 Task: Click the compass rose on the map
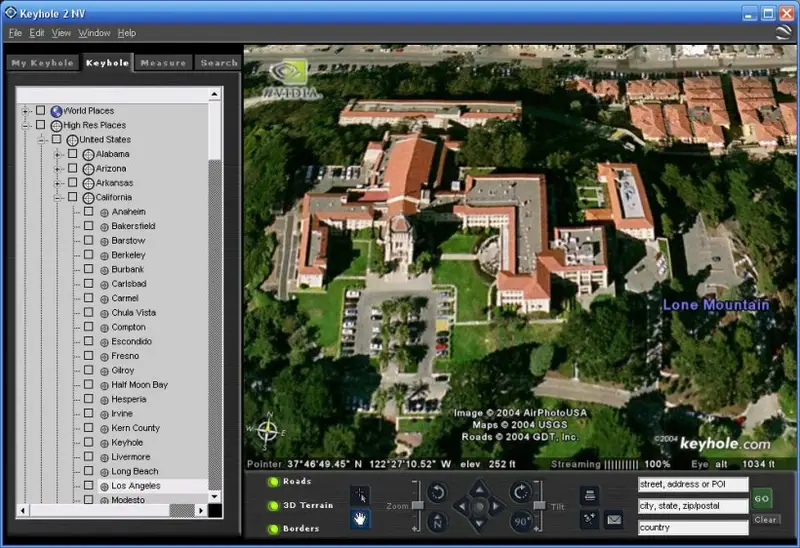click(267, 432)
